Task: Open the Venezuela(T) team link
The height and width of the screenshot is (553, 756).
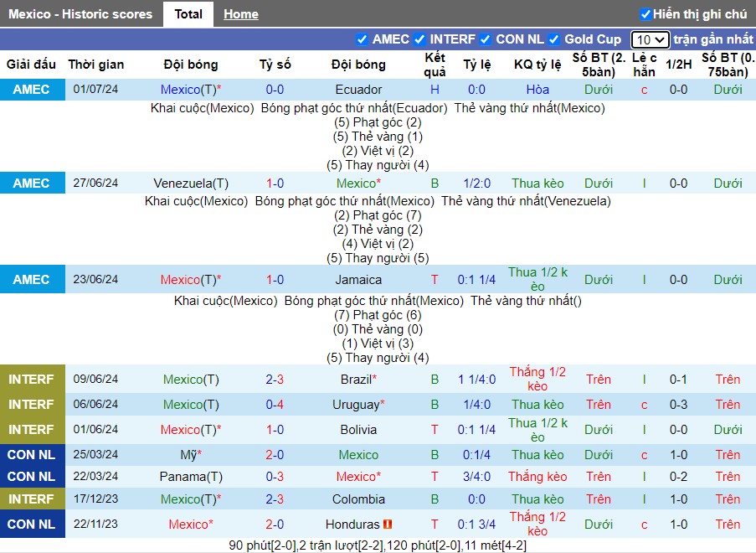Action: coord(191,183)
